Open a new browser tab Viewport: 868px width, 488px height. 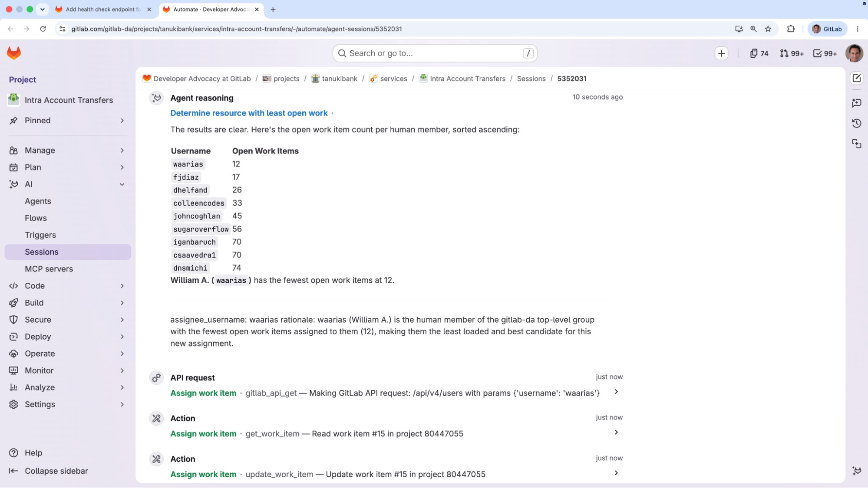tap(273, 9)
